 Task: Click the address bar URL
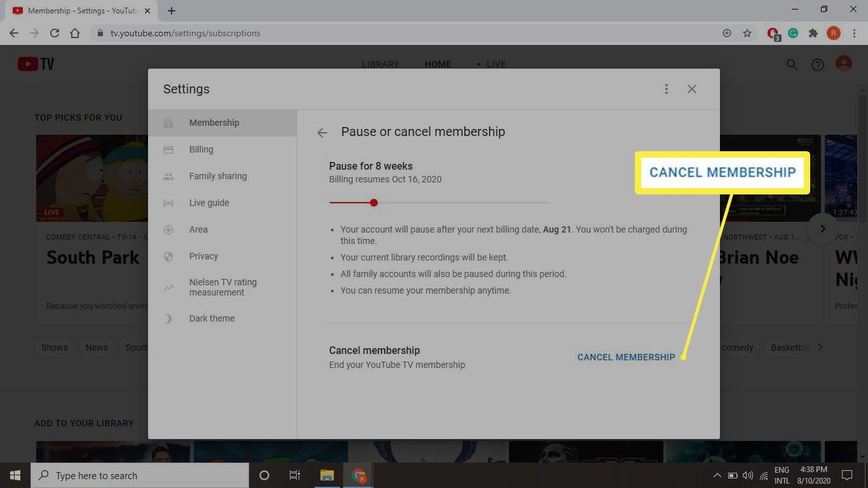point(186,33)
